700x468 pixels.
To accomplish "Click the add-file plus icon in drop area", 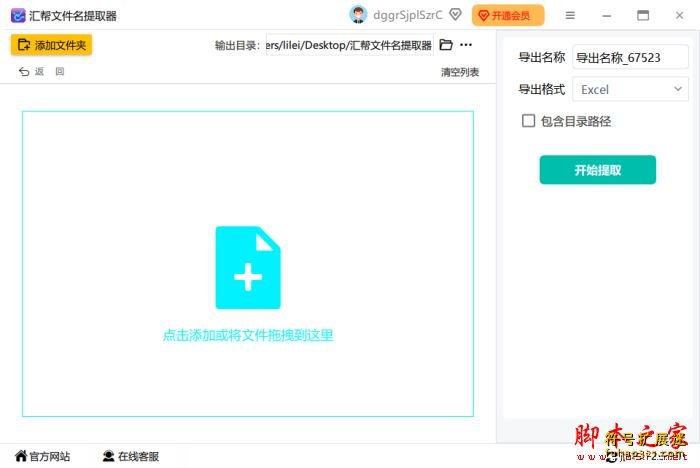I will (248, 267).
